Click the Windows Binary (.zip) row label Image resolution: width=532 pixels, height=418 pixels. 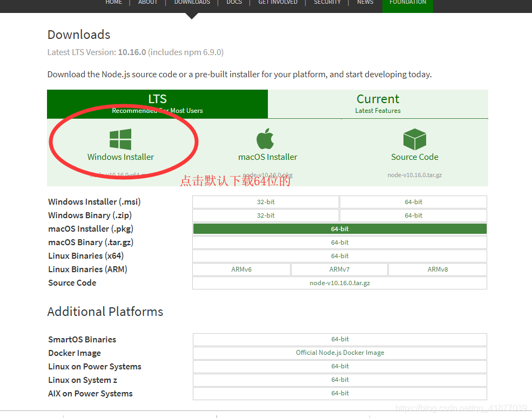click(90, 215)
